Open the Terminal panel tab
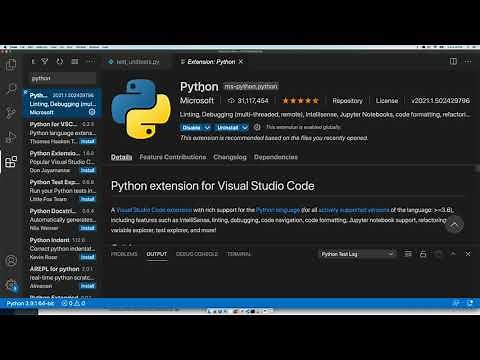The image size is (480, 360). [239, 254]
